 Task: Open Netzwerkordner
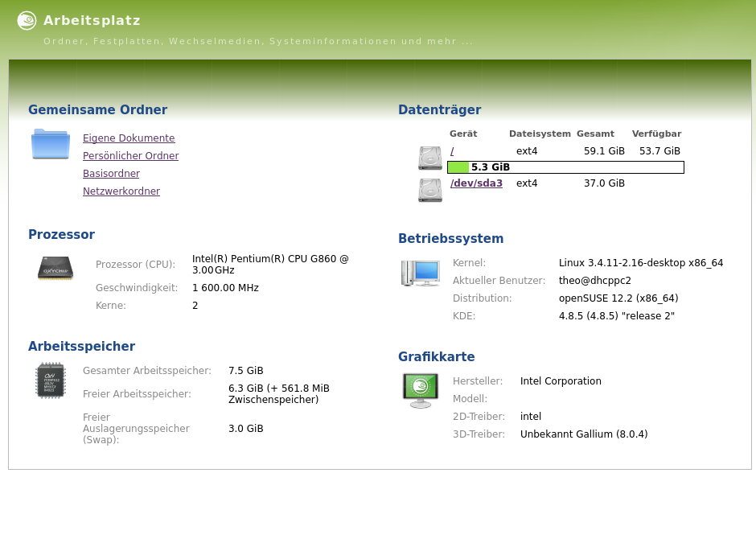pos(121,191)
